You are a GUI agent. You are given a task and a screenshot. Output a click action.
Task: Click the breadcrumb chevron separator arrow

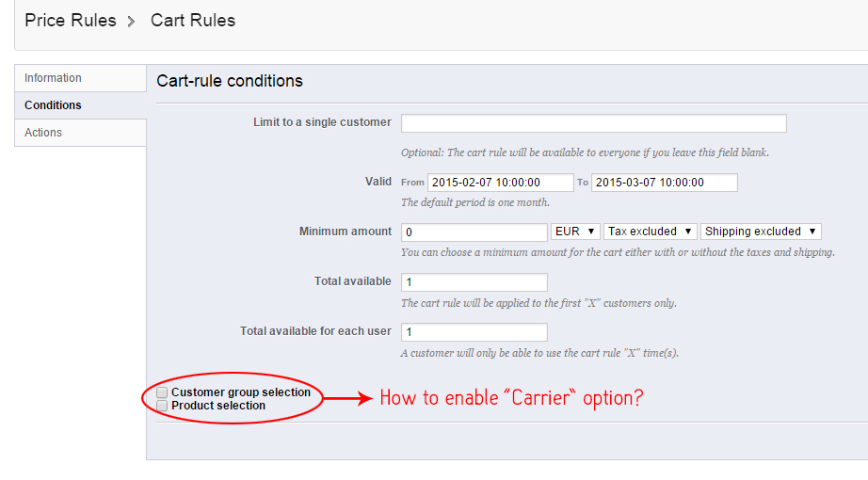[x=132, y=22]
